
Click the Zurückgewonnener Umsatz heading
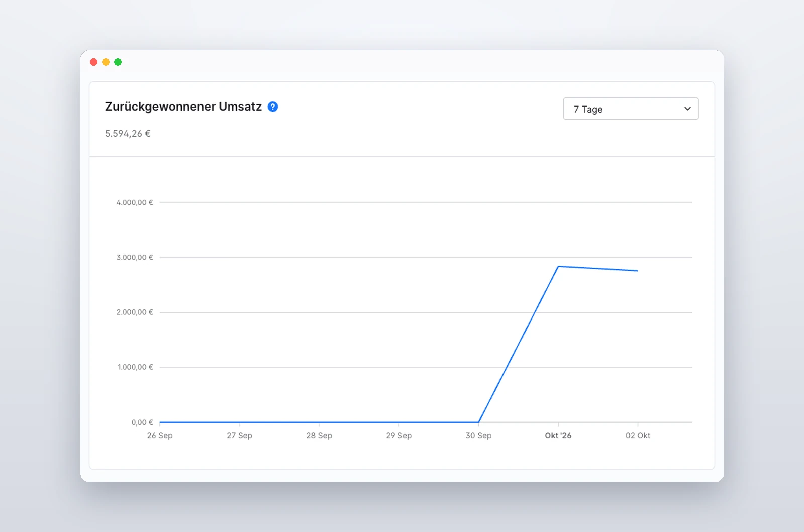[183, 107]
